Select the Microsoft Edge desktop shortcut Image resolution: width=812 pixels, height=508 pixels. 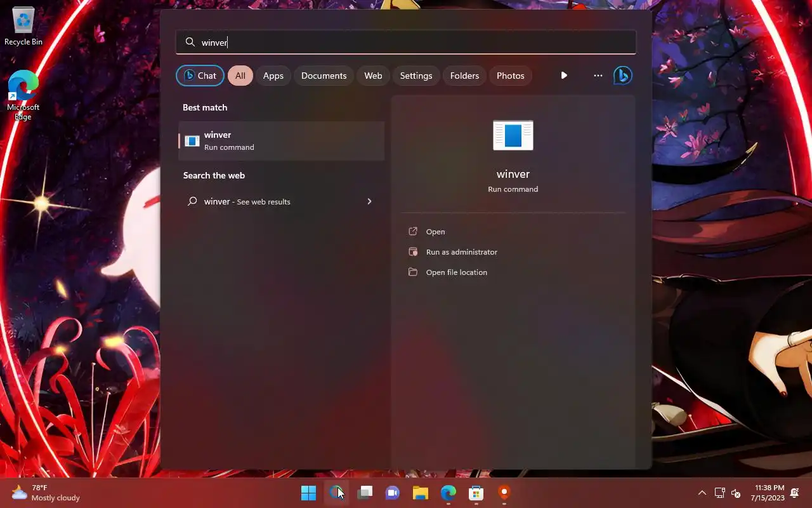click(x=23, y=95)
